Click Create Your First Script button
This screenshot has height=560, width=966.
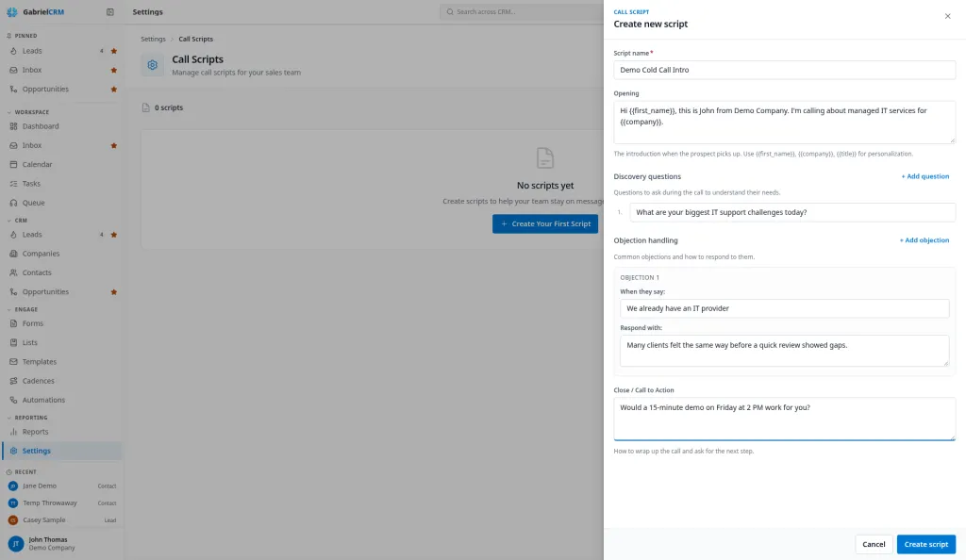click(545, 224)
